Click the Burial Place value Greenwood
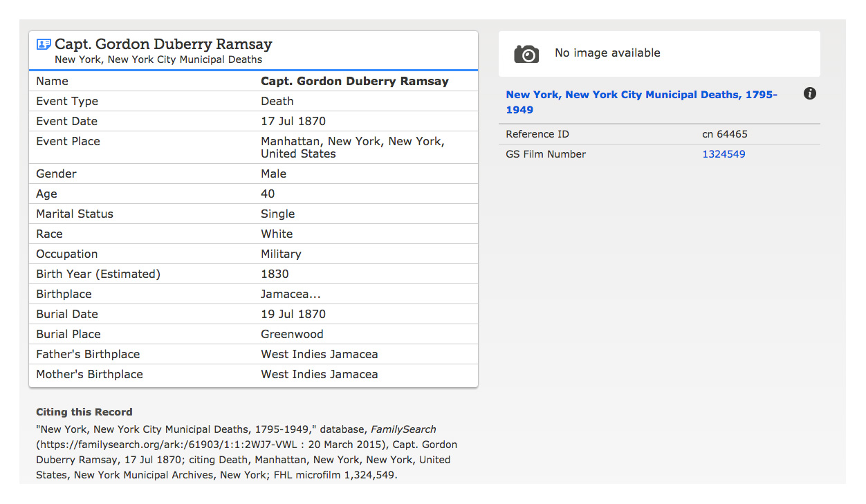 click(292, 334)
